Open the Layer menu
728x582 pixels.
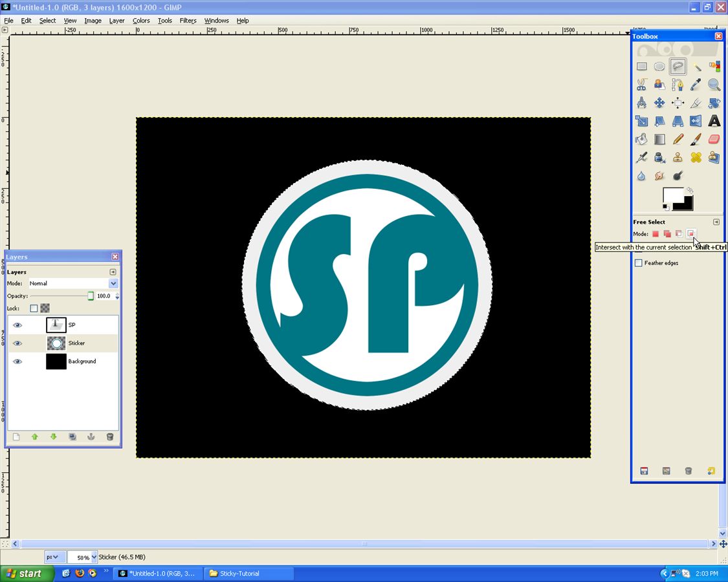[116, 21]
